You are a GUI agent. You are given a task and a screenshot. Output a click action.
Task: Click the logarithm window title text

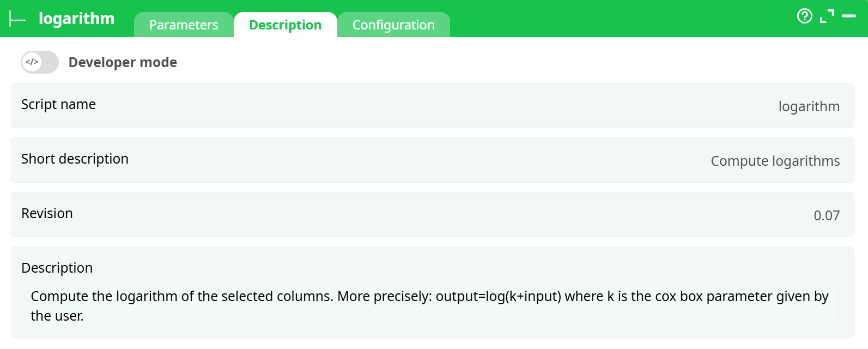76,18
